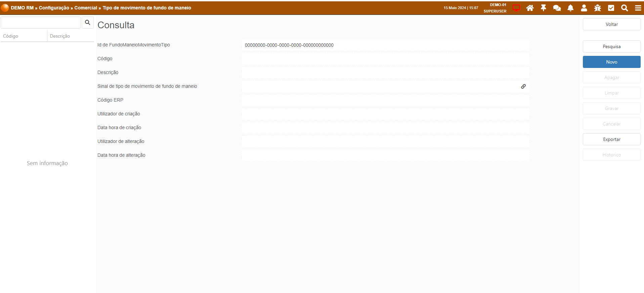Click the Configuração breadcrumb
This screenshot has width=644, height=293.
54,8
